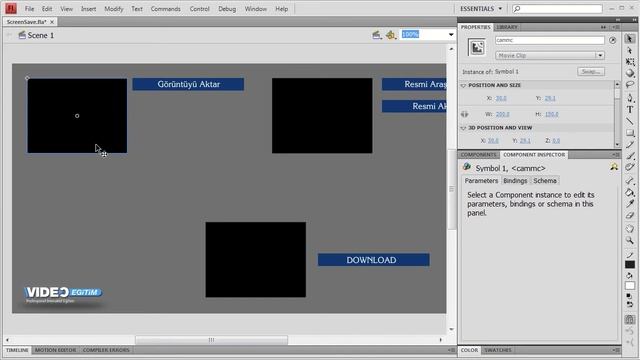Click the W width value 200.0
Image resolution: width=640 pixels, height=360 pixels.
(502, 114)
